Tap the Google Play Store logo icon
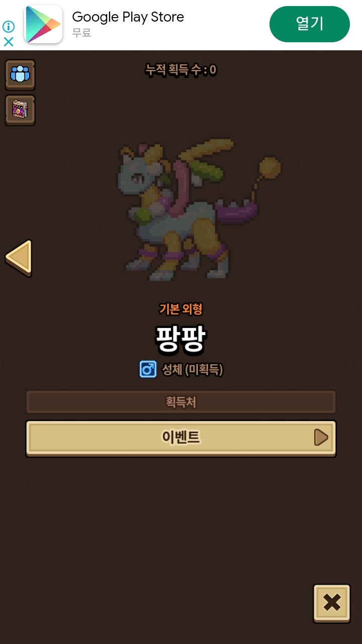The image size is (362, 644). coord(43,25)
